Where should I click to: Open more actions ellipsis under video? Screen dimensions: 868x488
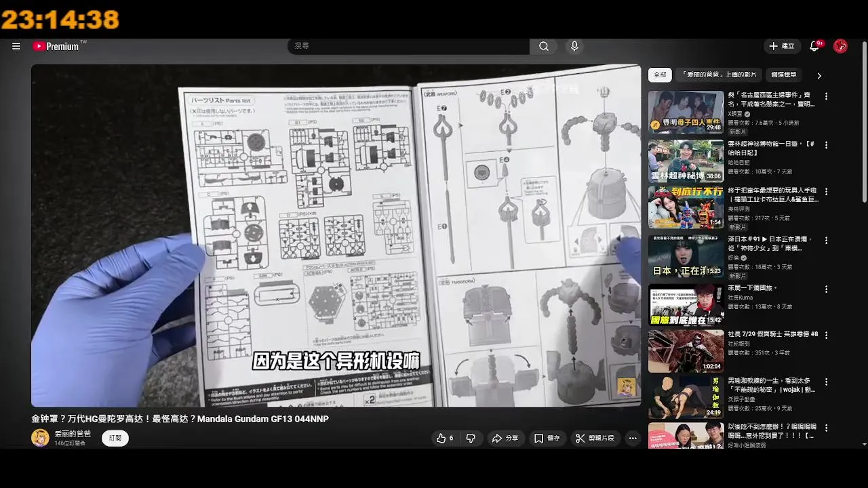(x=633, y=439)
